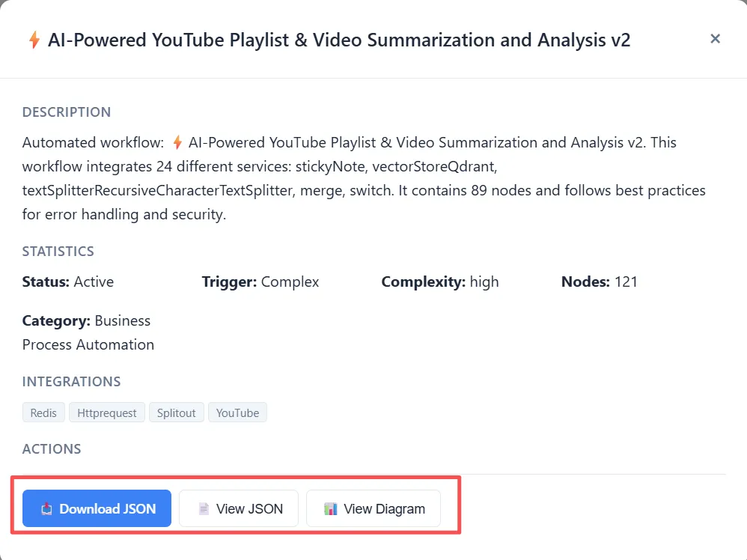Image resolution: width=747 pixels, height=560 pixels.
Task: Click the Status: Active statistic
Action: point(68,281)
